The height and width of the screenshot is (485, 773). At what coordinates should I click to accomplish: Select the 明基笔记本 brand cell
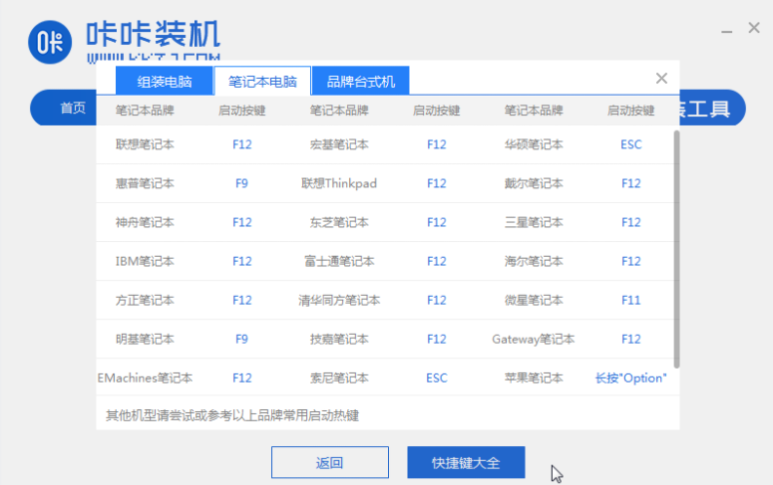[145, 339]
